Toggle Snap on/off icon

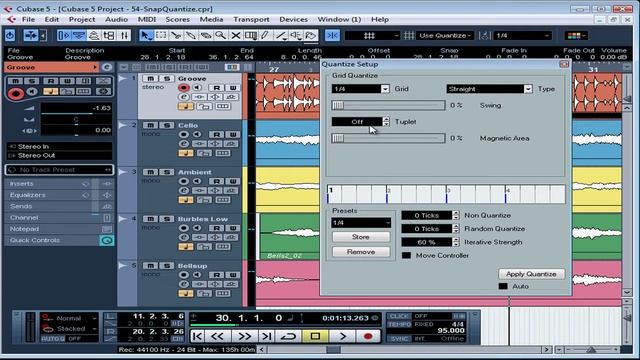click(x=332, y=36)
